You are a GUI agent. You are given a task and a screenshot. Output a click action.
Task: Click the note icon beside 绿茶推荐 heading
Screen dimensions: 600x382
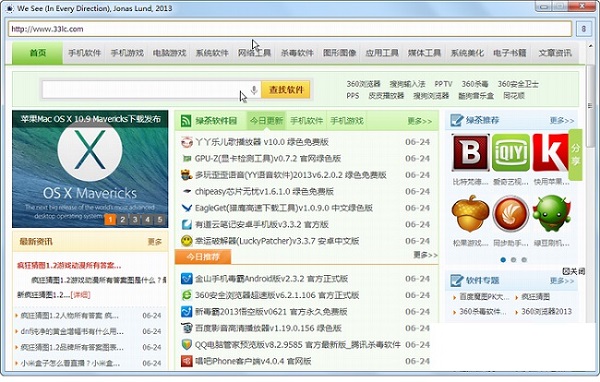(457, 121)
